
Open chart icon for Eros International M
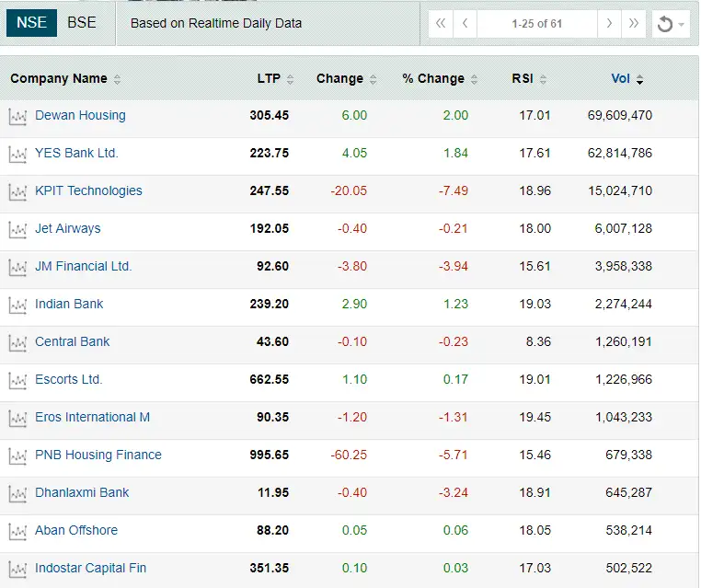pos(17,419)
